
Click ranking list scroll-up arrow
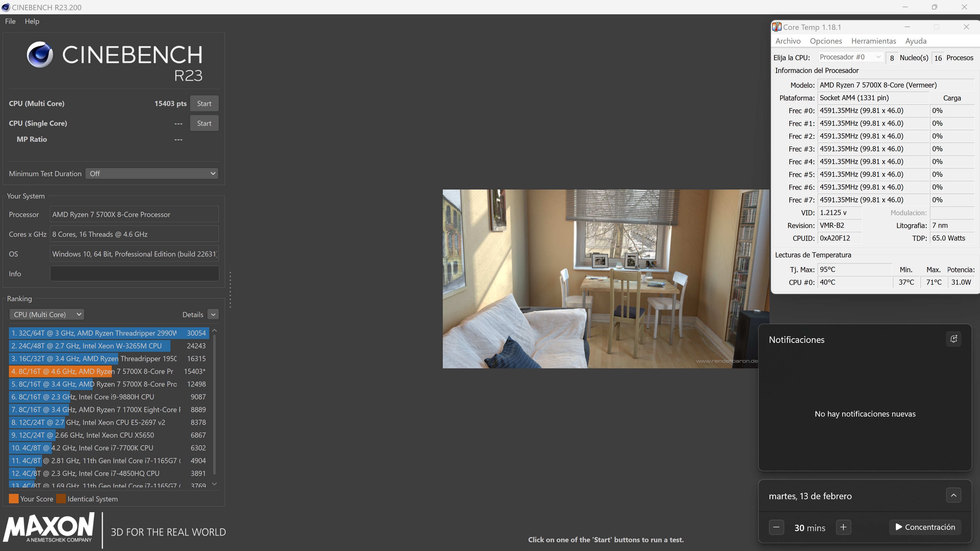click(x=215, y=331)
